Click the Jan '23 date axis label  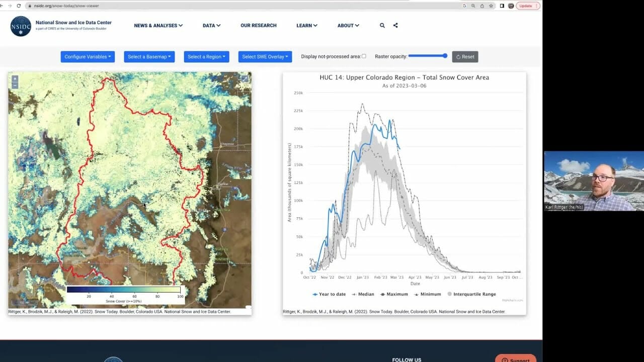[x=362, y=278]
